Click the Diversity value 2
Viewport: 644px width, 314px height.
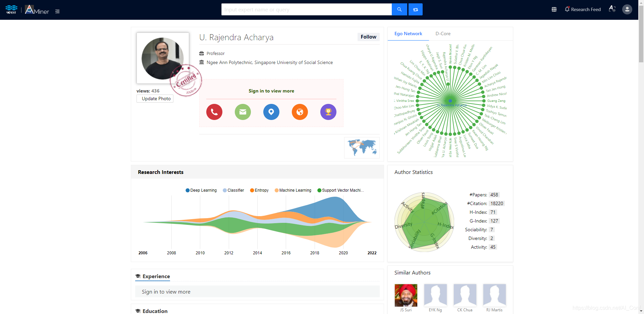tap(492, 238)
